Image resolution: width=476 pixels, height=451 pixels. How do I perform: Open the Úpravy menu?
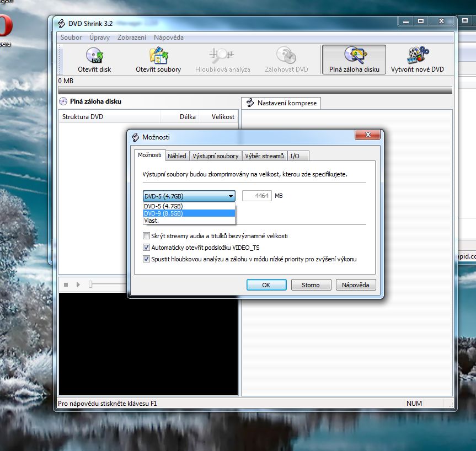100,37
